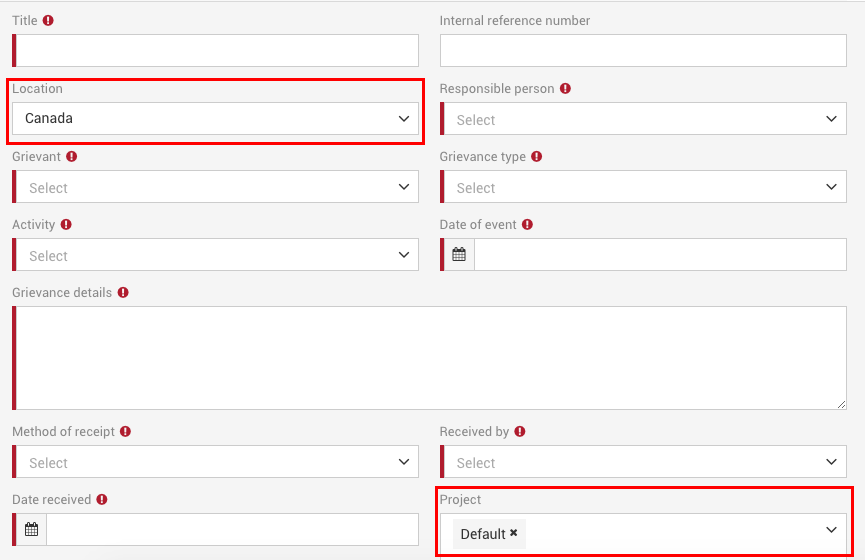Screen dimensions: 865x560
Task: Click the Received by required icon
Action: tap(520, 432)
